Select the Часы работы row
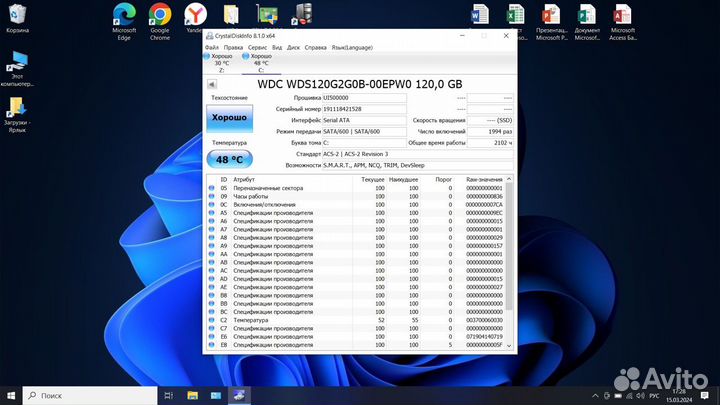 click(356, 197)
